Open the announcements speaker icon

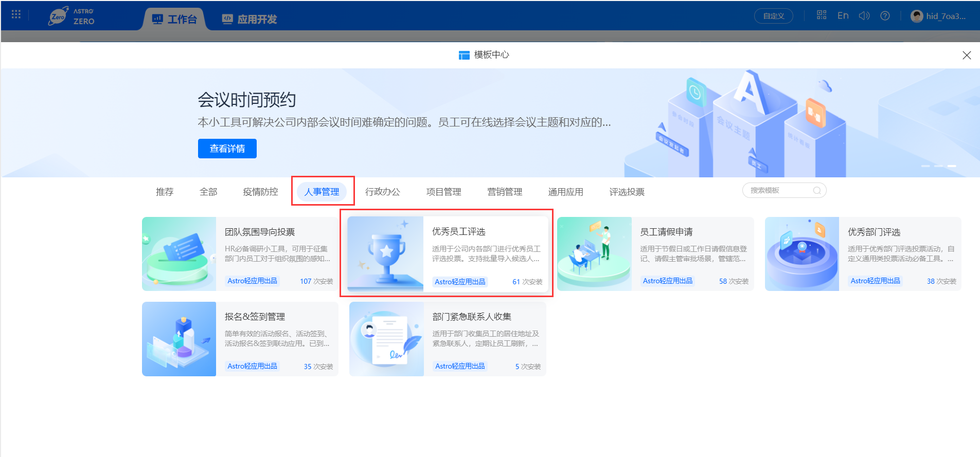point(864,15)
